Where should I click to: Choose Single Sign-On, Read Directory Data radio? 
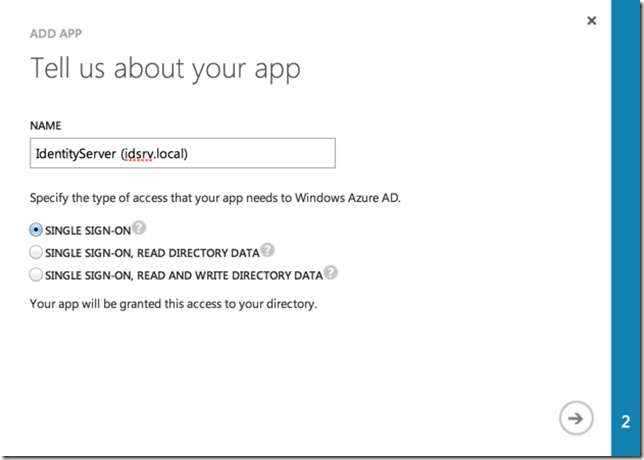[x=37, y=252]
